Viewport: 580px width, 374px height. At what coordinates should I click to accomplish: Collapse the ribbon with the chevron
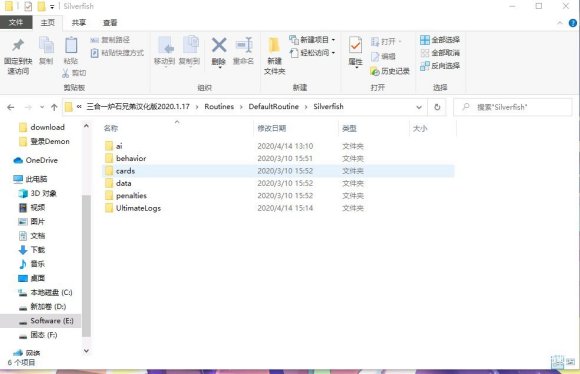pos(560,23)
